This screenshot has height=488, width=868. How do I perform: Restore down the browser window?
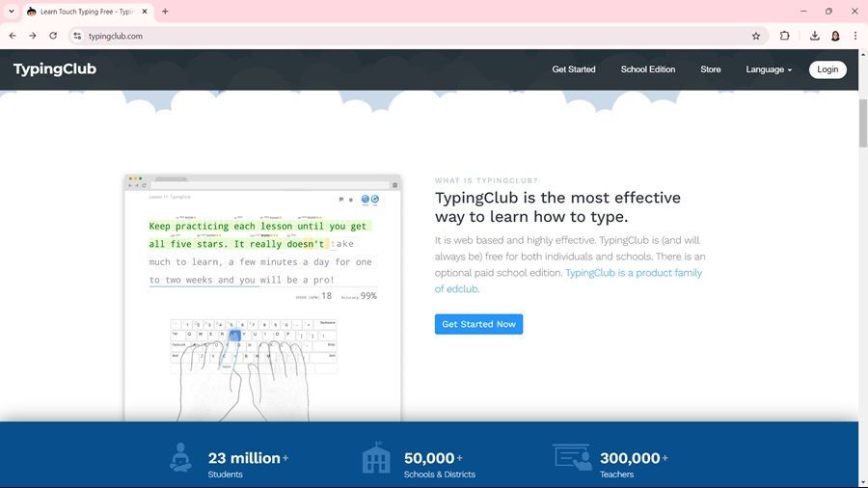coord(828,11)
